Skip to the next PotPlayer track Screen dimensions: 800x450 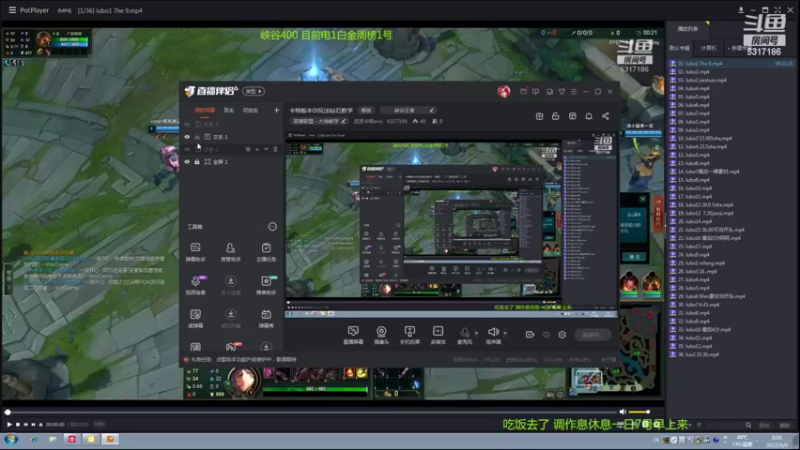click(x=33, y=424)
